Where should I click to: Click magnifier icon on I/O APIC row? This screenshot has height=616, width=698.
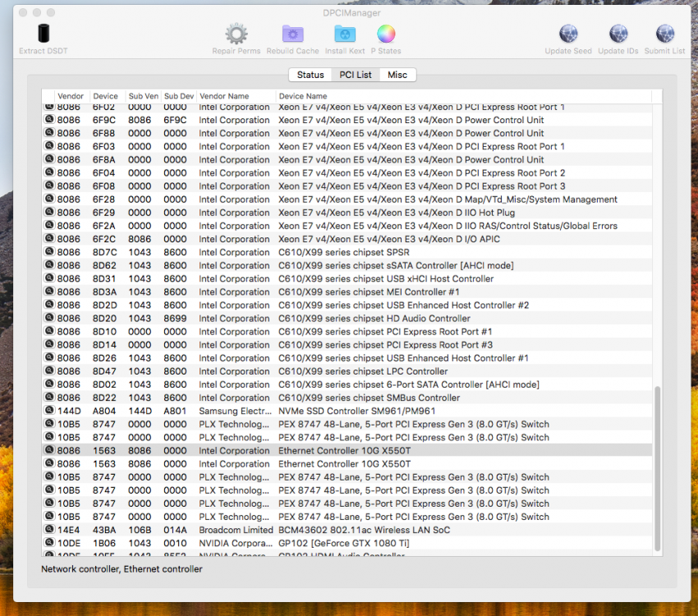[x=49, y=238]
